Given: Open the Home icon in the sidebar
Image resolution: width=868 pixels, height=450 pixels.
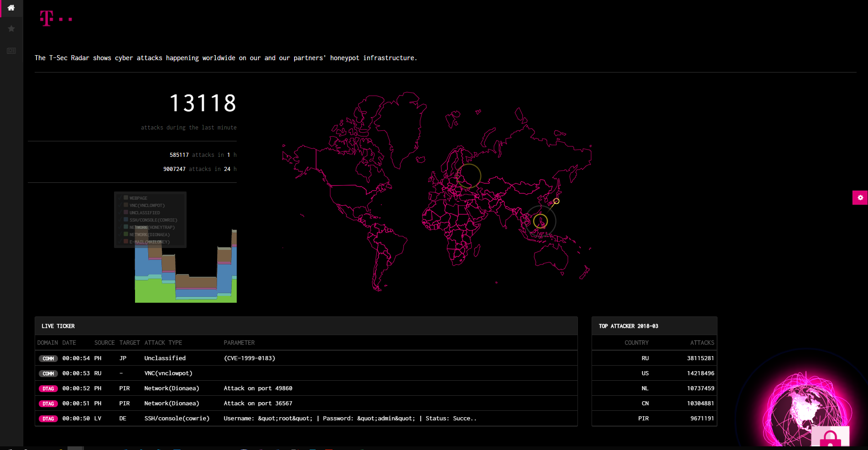Looking at the screenshot, I should point(11,8).
